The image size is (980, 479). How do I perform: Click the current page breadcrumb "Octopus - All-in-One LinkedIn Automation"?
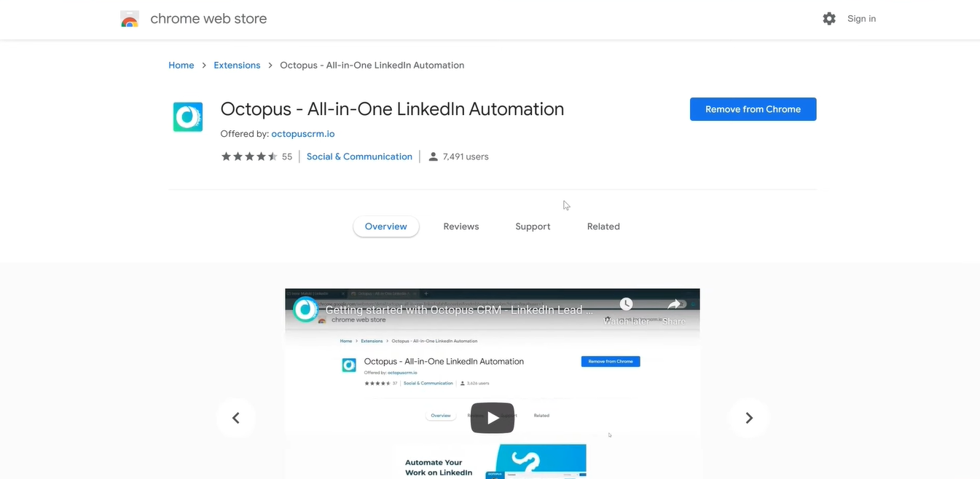[x=372, y=66]
